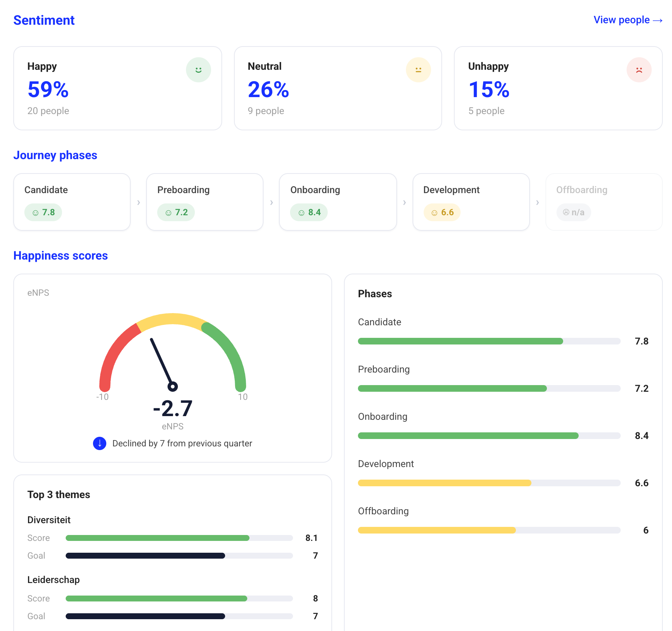Click the Offboarding n/a badge
The width and height of the screenshot is (672, 631).
coord(574,212)
